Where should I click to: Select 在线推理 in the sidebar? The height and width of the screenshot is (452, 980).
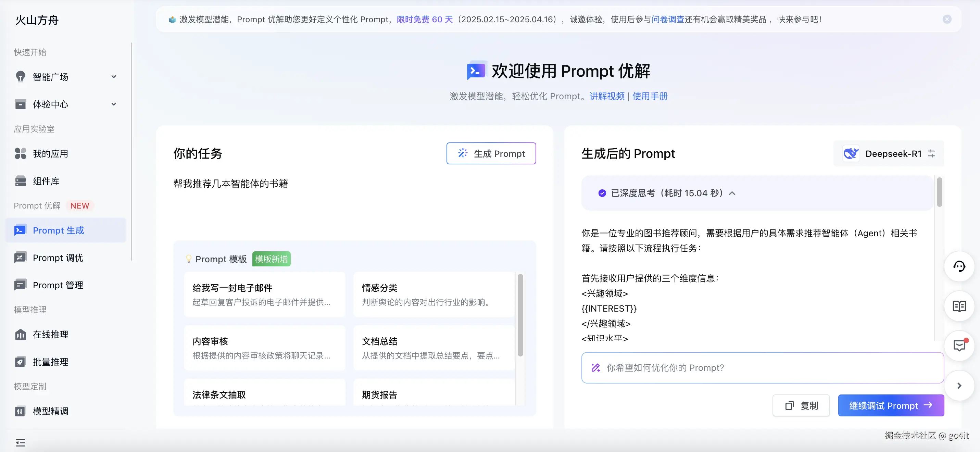pyautogui.click(x=51, y=335)
